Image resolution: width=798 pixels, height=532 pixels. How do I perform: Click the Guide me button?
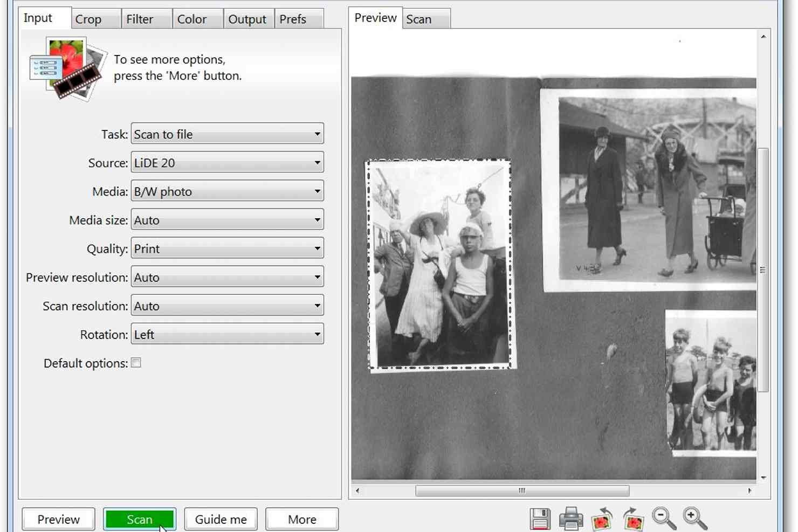pos(221,519)
